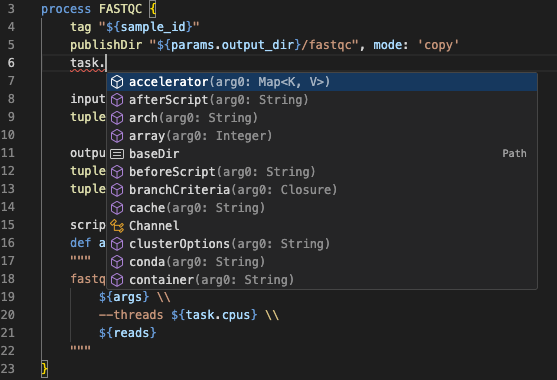Screen dimensions: 557x380
Task: Click the Path type label for baseDir
Action: tap(514, 153)
